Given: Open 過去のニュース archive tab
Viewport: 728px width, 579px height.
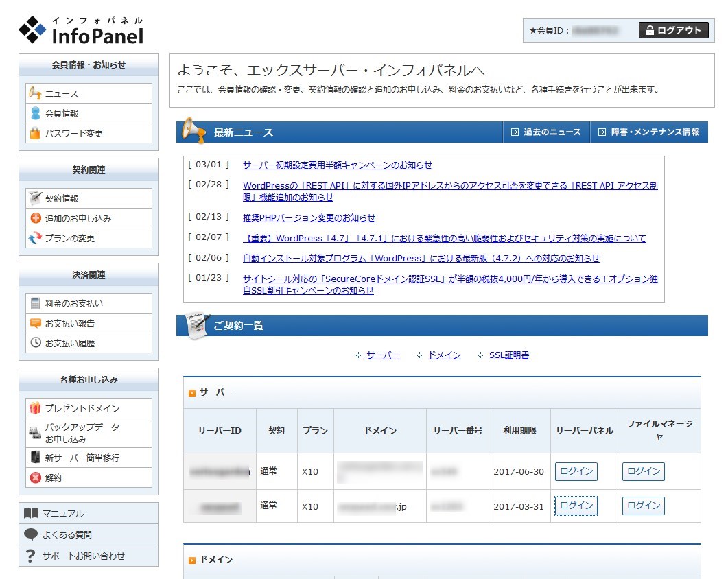Looking at the screenshot, I should pos(546,132).
